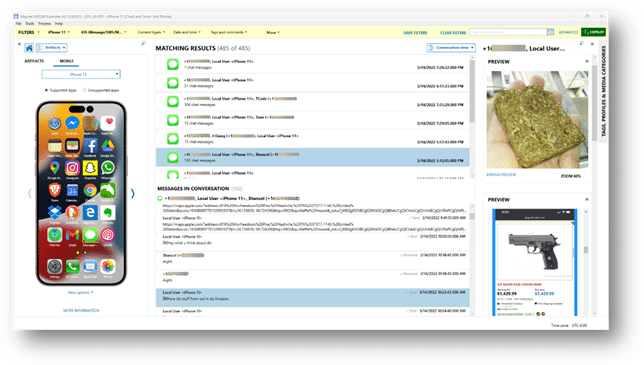This screenshot has height=365, width=644.
Task: Open the Help menu
Action: coord(59,23)
